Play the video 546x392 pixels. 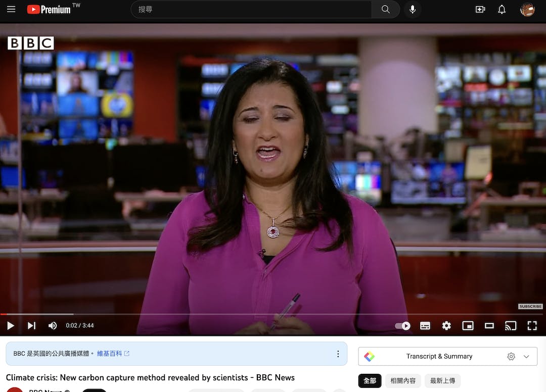pyautogui.click(x=11, y=325)
